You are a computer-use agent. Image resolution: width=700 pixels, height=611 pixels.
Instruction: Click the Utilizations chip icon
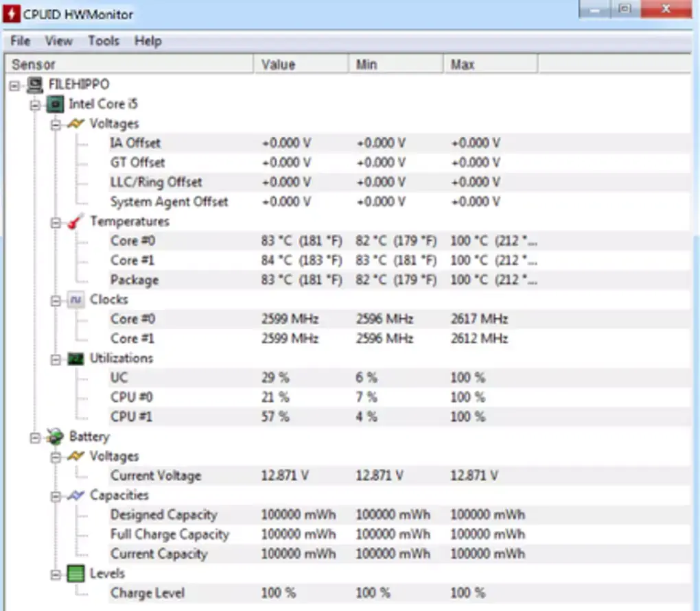pyautogui.click(x=76, y=359)
